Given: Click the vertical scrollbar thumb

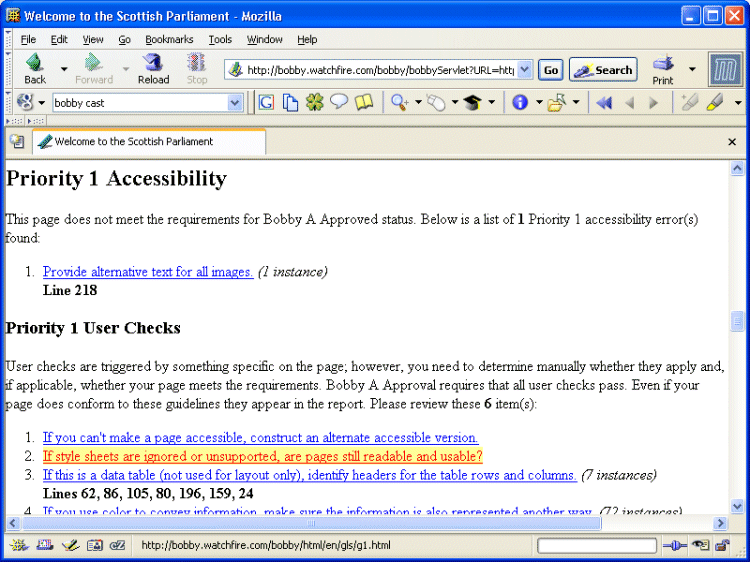Looking at the screenshot, I should pos(737,321).
